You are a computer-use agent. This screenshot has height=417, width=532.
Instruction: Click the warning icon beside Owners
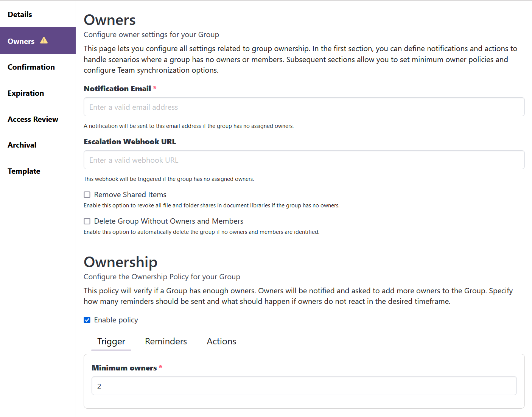click(44, 40)
